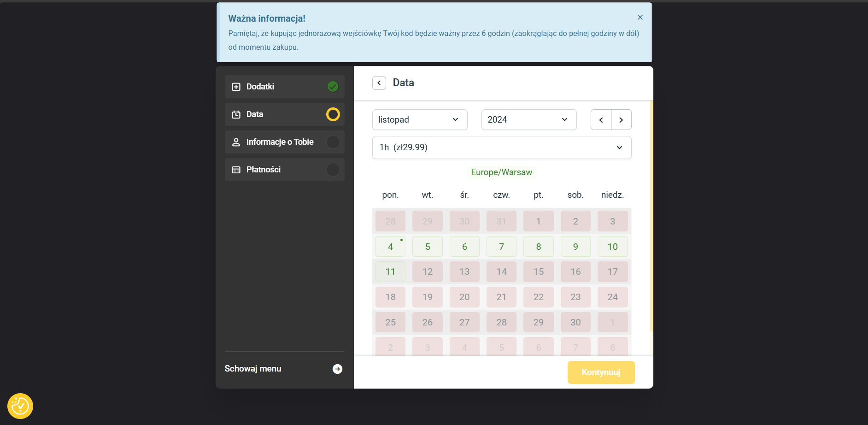Select Monday the 11th in calendar
The height and width of the screenshot is (425, 868).
(391, 272)
